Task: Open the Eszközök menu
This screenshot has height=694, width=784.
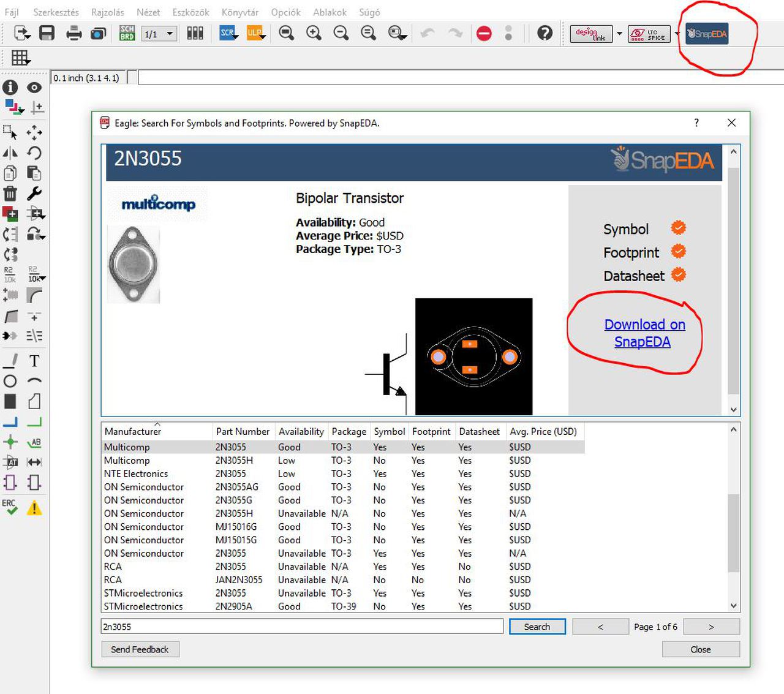Action: (190, 12)
